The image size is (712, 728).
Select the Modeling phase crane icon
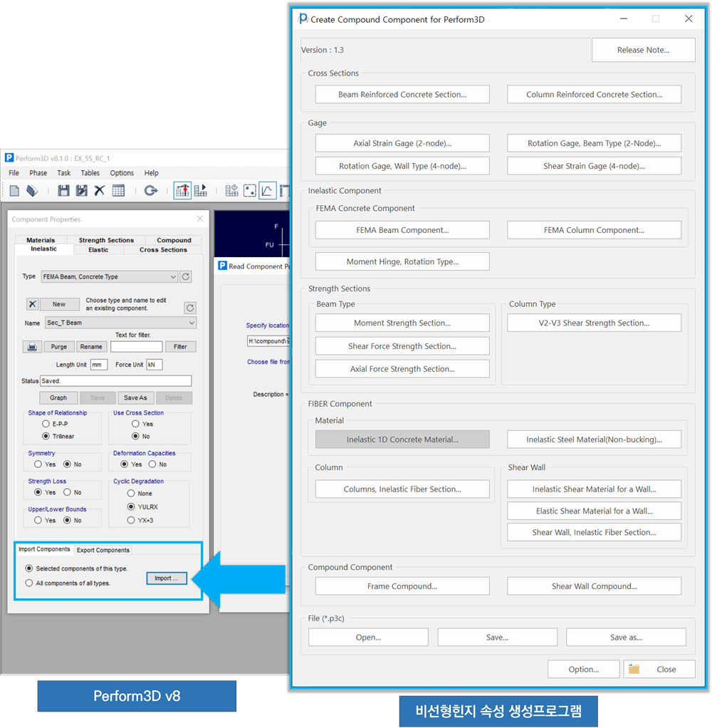tap(182, 190)
